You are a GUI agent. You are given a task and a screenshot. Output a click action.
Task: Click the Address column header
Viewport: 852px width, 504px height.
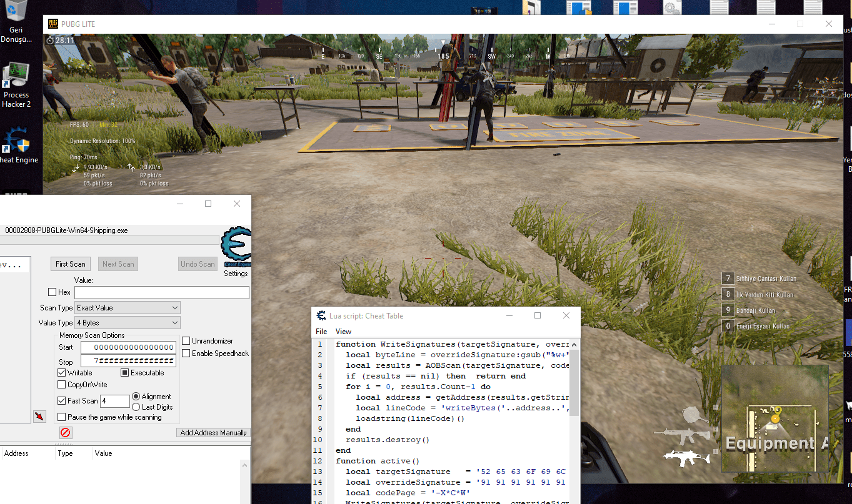click(16, 453)
